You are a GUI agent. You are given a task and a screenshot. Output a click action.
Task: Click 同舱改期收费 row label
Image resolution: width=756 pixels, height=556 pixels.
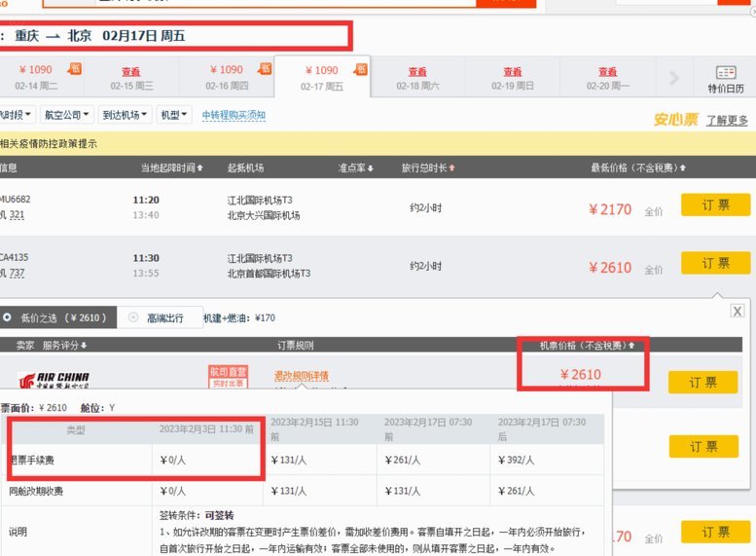(36, 491)
